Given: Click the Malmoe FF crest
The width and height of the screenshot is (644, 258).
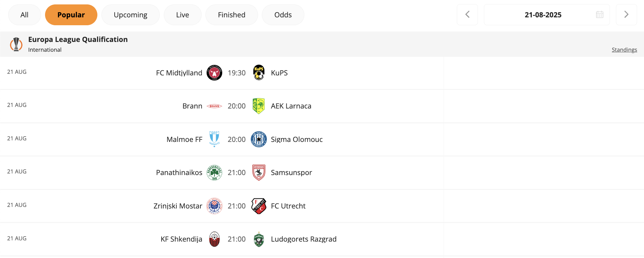Looking at the screenshot, I should [x=214, y=139].
